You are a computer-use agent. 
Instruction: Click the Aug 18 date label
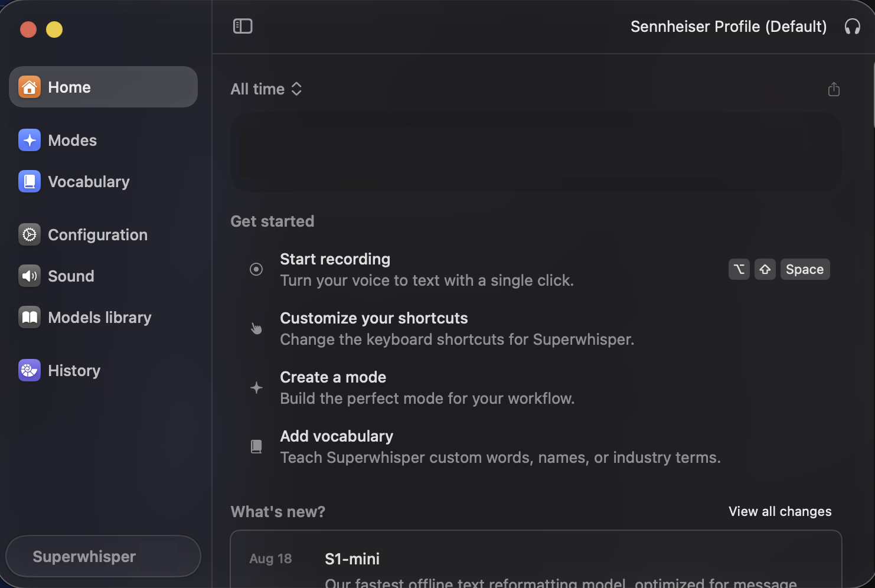[270, 558]
